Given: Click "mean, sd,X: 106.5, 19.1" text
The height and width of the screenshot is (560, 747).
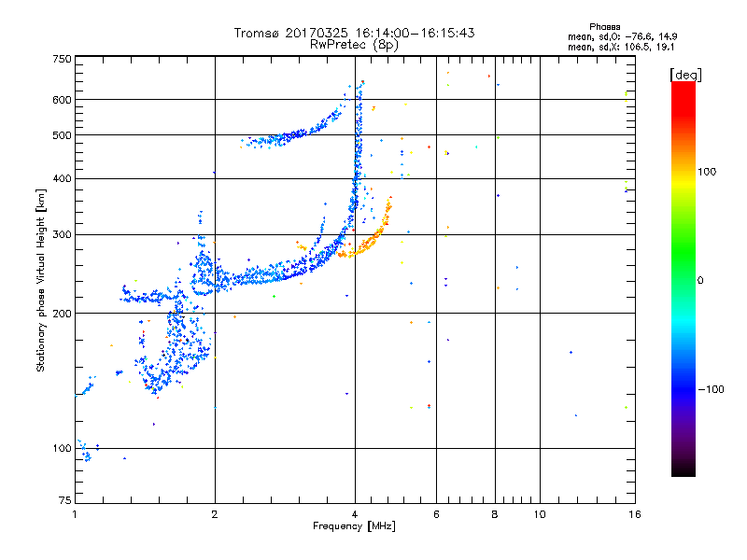Looking at the screenshot, I should coord(621,48).
